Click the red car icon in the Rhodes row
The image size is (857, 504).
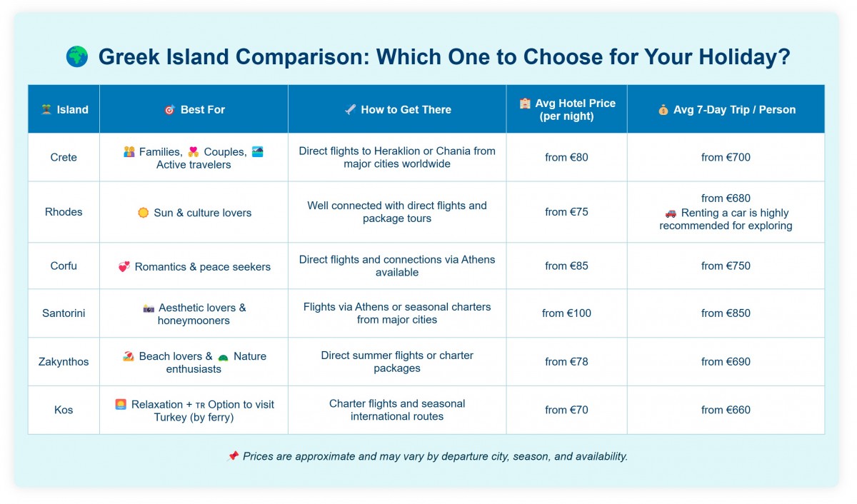[671, 213]
